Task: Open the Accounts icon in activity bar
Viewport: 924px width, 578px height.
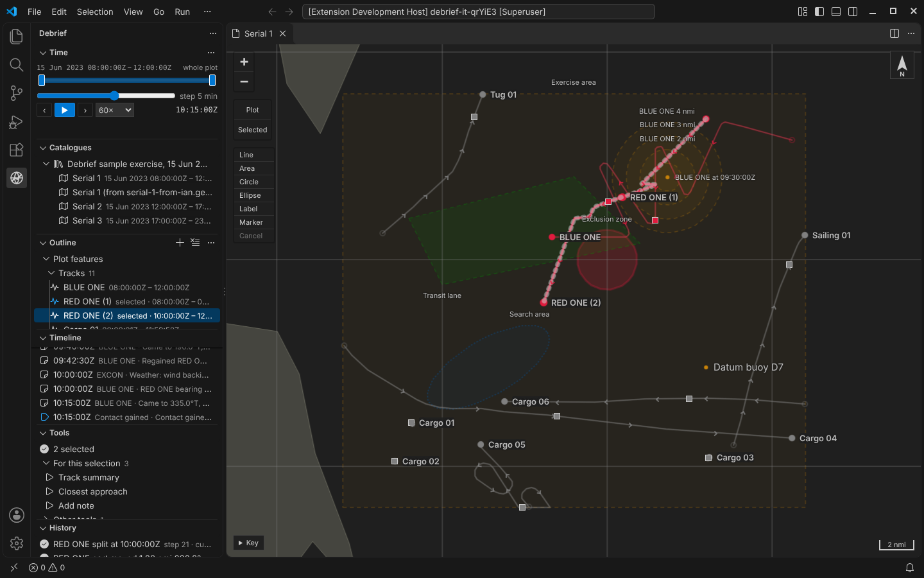Action: (x=17, y=515)
